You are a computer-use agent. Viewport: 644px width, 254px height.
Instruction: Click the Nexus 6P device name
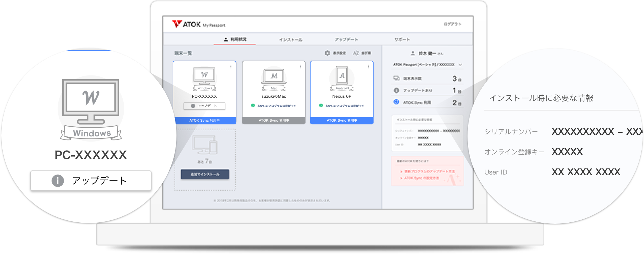click(x=342, y=96)
